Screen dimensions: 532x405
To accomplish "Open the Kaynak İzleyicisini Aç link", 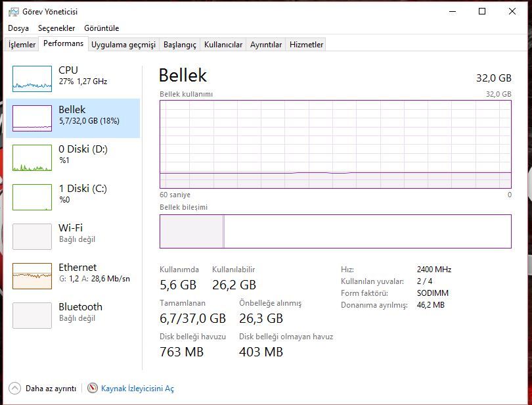I will 137,389.
